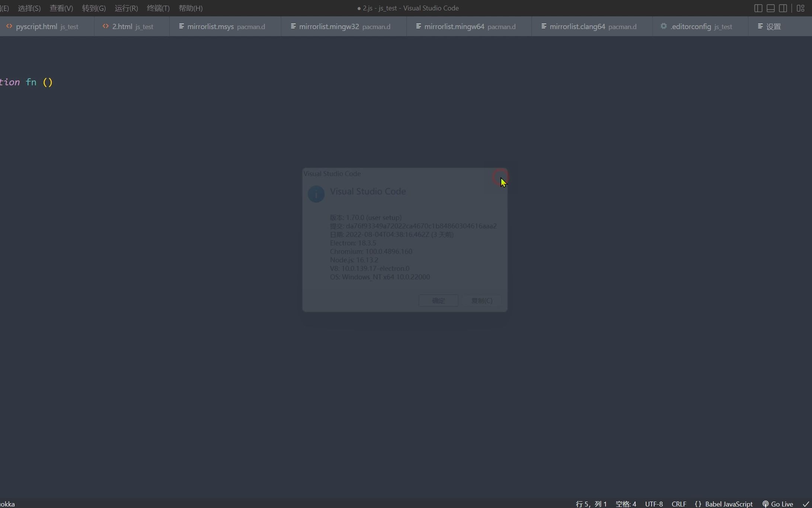Image resolution: width=812 pixels, height=508 pixels.
Task: Switch to .editorconfig tab
Action: tap(700, 26)
